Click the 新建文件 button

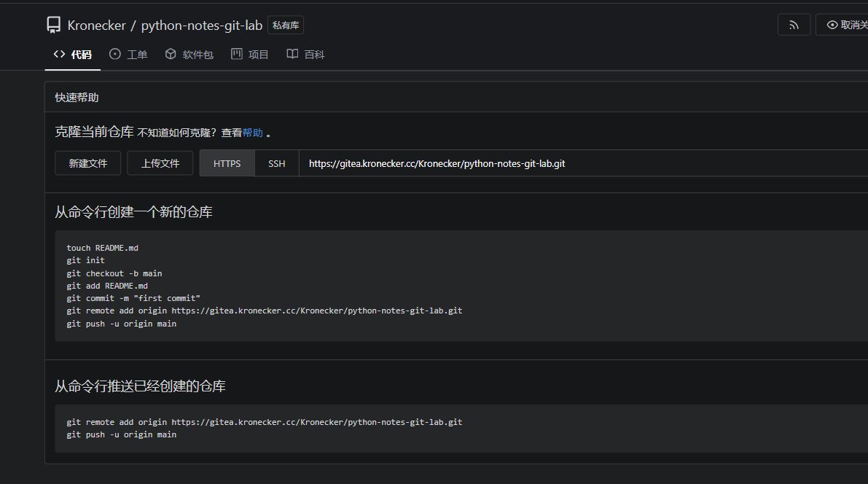pos(88,163)
